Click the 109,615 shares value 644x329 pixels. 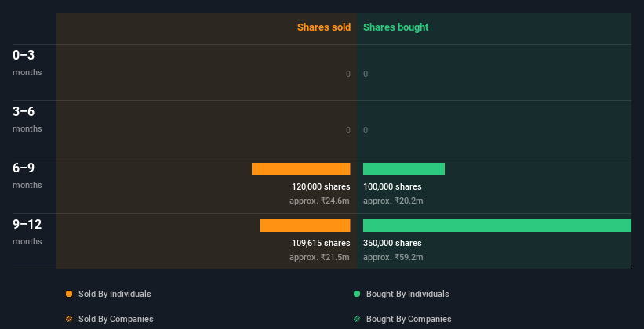pyautogui.click(x=321, y=243)
